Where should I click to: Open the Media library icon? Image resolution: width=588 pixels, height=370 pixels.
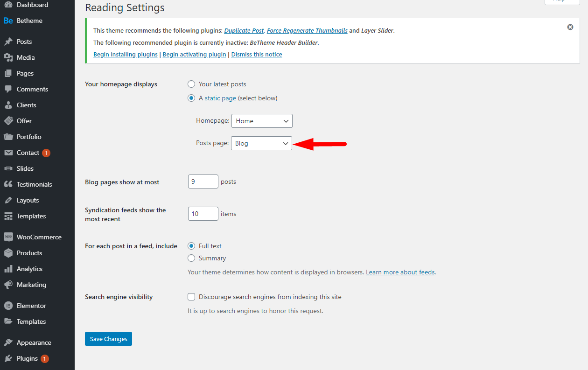tap(8, 57)
